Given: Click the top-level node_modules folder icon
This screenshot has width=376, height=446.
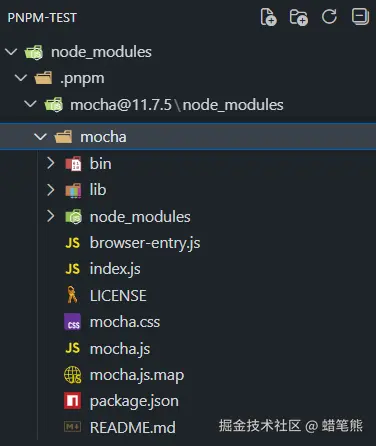Looking at the screenshot, I should click(x=34, y=52).
